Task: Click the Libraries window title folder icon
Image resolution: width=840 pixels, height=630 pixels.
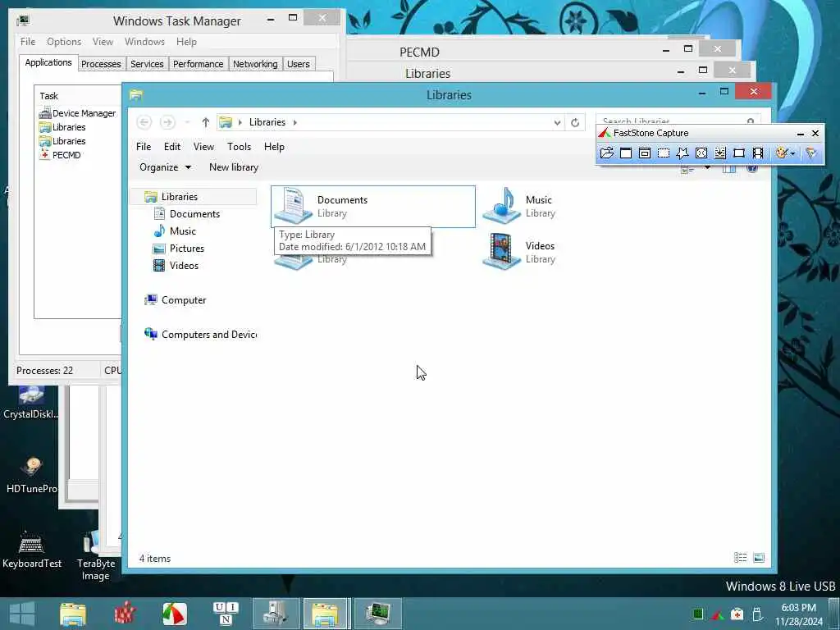Action: point(136,95)
